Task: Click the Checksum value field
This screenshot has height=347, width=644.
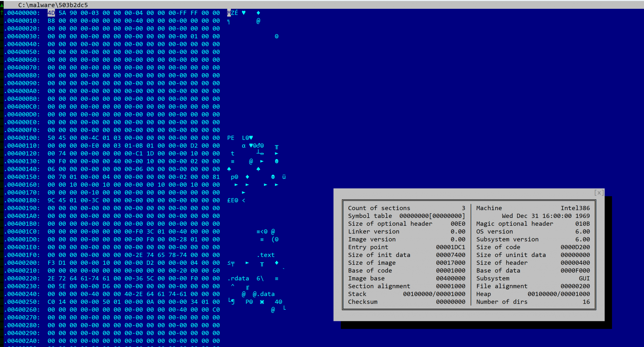Action: pos(451,302)
